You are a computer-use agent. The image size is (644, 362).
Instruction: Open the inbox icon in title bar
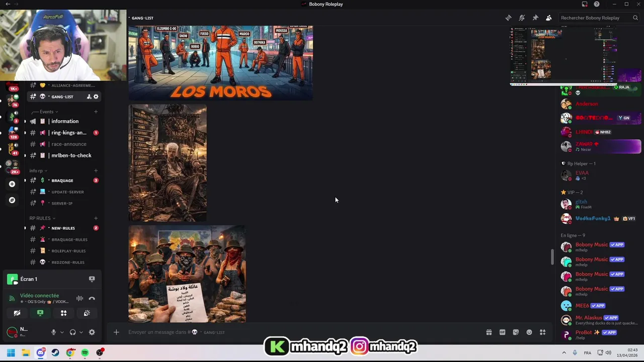585,4
